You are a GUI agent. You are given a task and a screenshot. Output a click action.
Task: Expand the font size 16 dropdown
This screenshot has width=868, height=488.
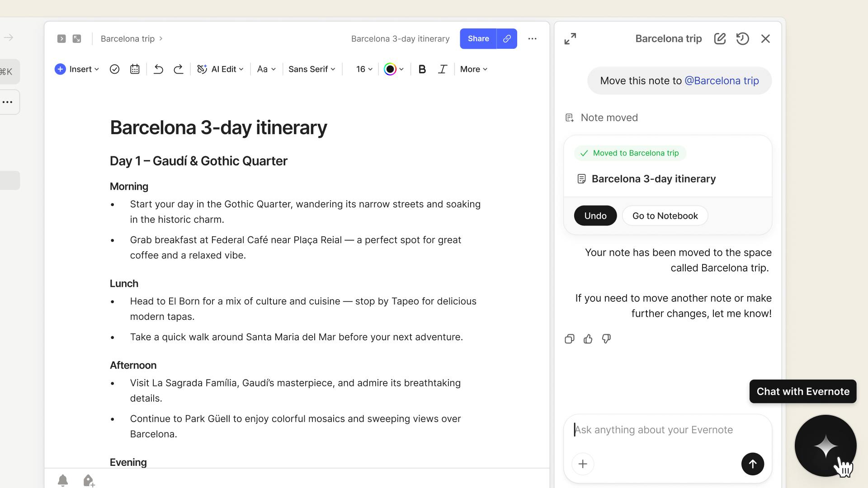[x=364, y=69]
